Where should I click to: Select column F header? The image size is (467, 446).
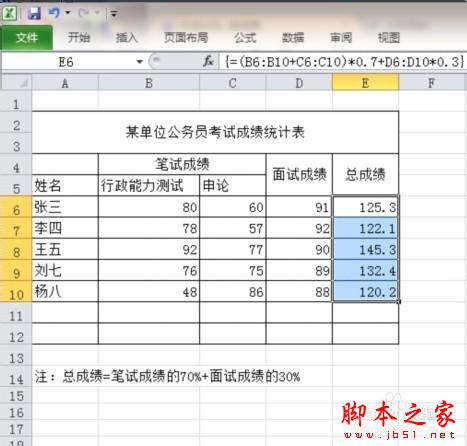[x=431, y=83]
